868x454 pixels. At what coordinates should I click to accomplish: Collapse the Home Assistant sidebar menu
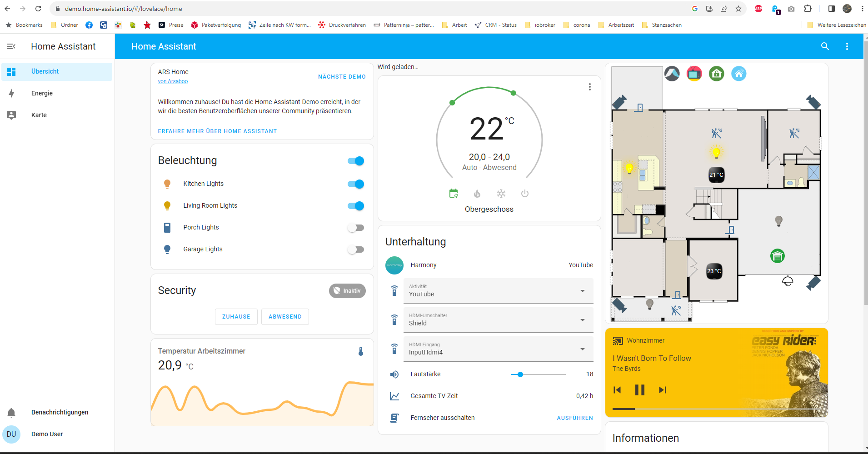[11, 46]
